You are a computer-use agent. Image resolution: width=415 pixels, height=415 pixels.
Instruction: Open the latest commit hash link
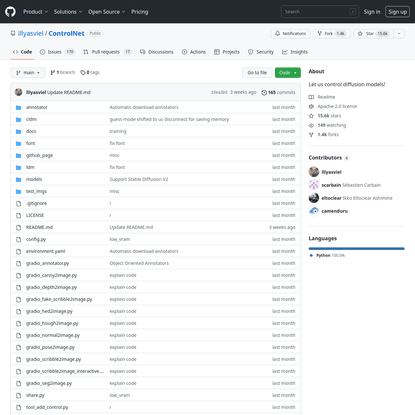pos(219,92)
